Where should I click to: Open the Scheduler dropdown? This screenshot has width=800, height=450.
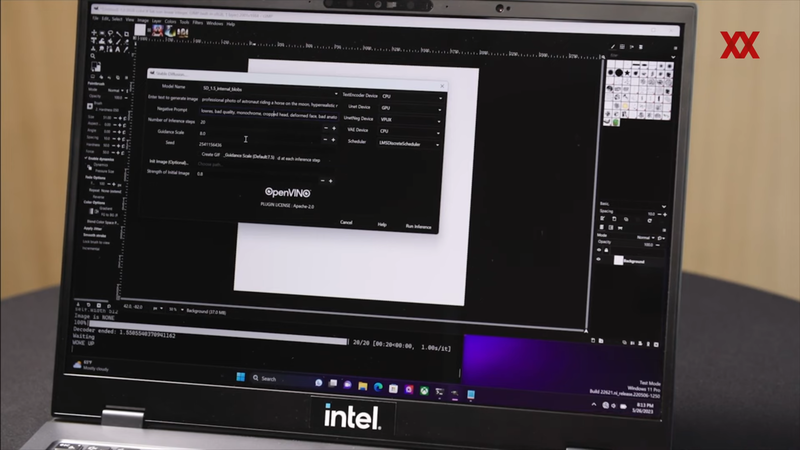click(x=408, y=144)
